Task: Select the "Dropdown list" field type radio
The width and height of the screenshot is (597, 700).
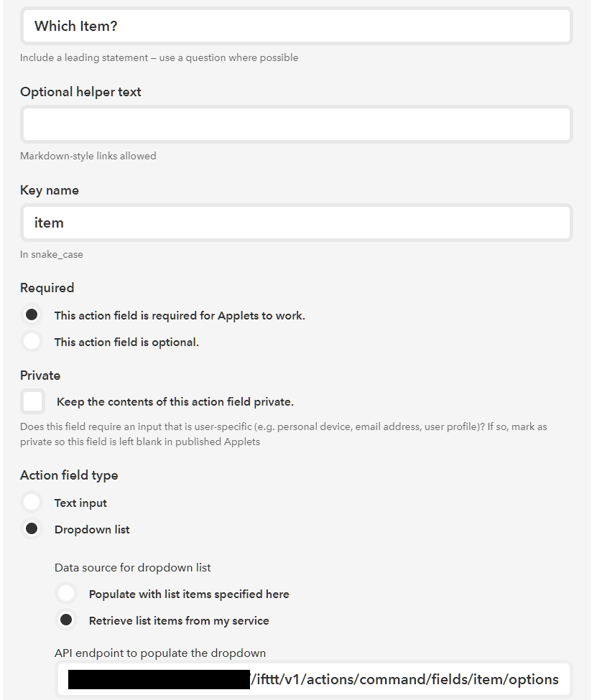Action: 32,529
